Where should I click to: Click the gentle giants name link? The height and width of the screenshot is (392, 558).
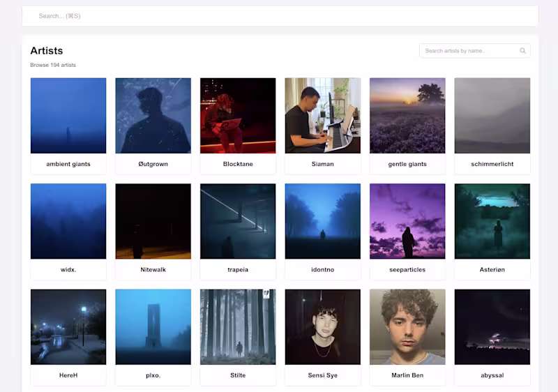click(407, 164)
